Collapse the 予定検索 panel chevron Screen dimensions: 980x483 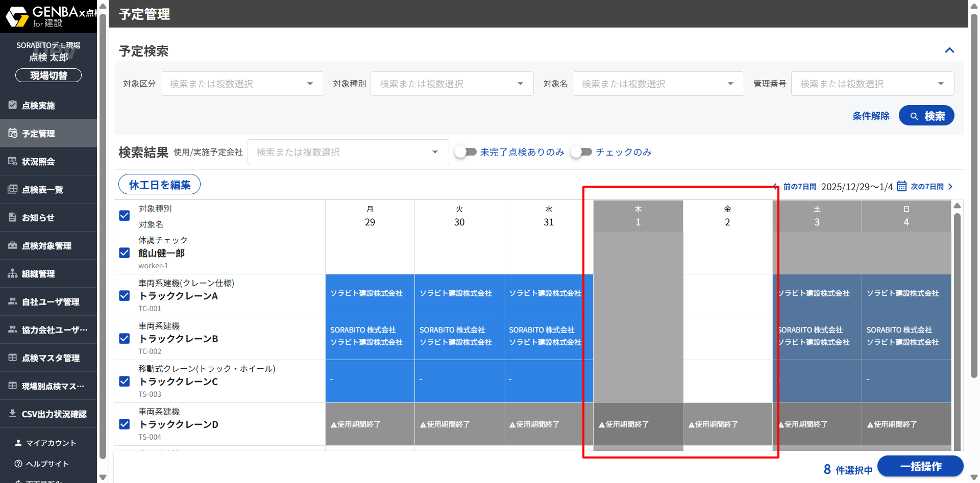949,50
